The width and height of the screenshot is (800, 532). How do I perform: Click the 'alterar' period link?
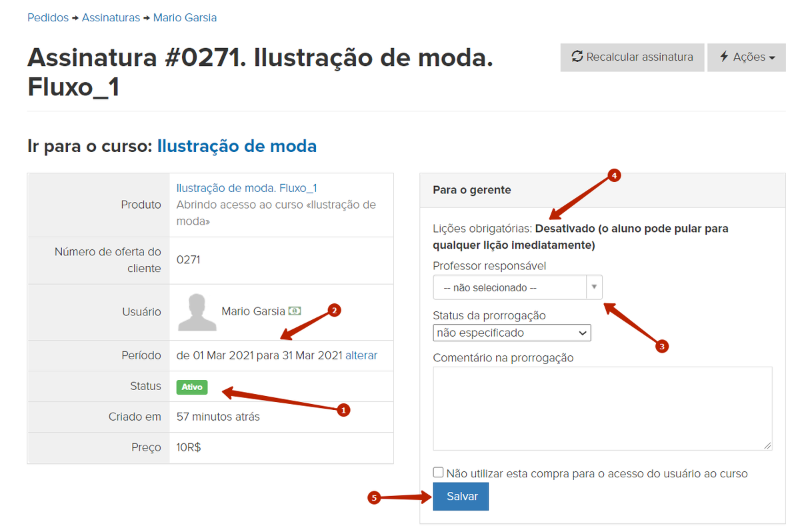coord(361,355)
